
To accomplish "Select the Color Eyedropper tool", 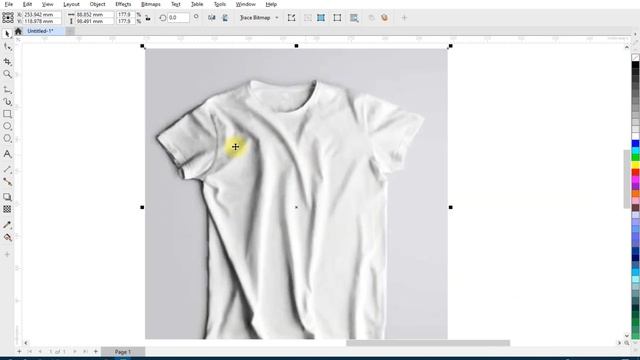I will tap(7, 225).
